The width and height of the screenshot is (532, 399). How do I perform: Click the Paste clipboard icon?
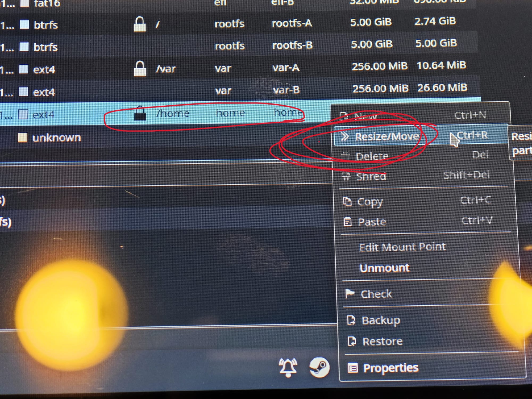pos(348,222)
